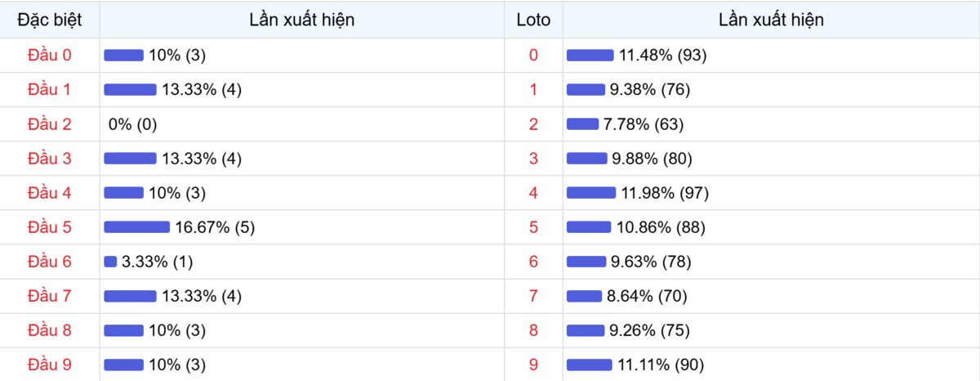Select Loto number 7
The image size is (980, 381).
tap(533, 296)
